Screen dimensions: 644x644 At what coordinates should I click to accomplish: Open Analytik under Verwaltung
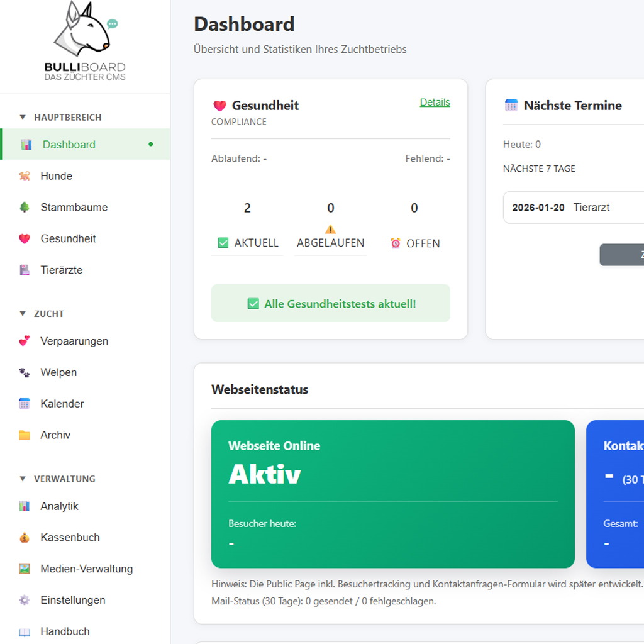tap(60, 506)
